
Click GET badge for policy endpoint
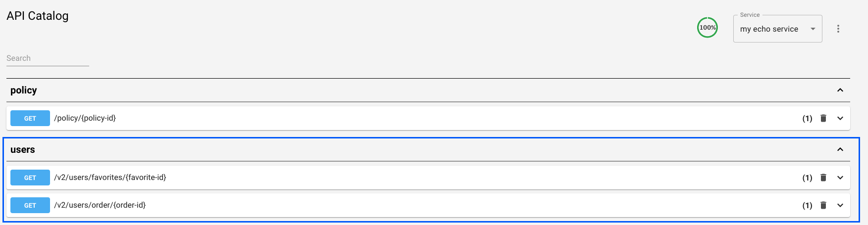30,118
